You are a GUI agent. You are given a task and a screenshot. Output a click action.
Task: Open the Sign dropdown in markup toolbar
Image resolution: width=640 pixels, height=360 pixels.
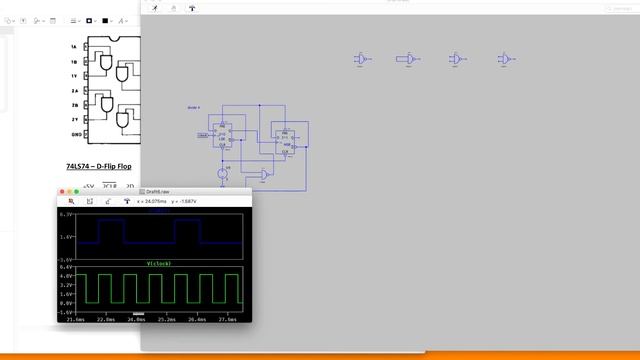tap(38, 21)
